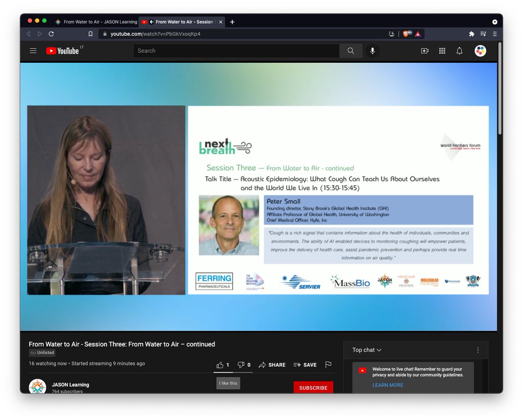Switch to JASON Learning browser tab
Image resolution: width=523 pixels, height=420 pixels.
(x=95, y=22)
